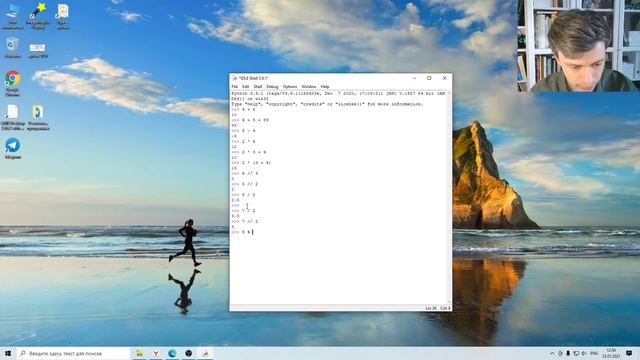
Task: Select the desktop icon right of the document
Action: pyautogui.click(x=38, y=118)
